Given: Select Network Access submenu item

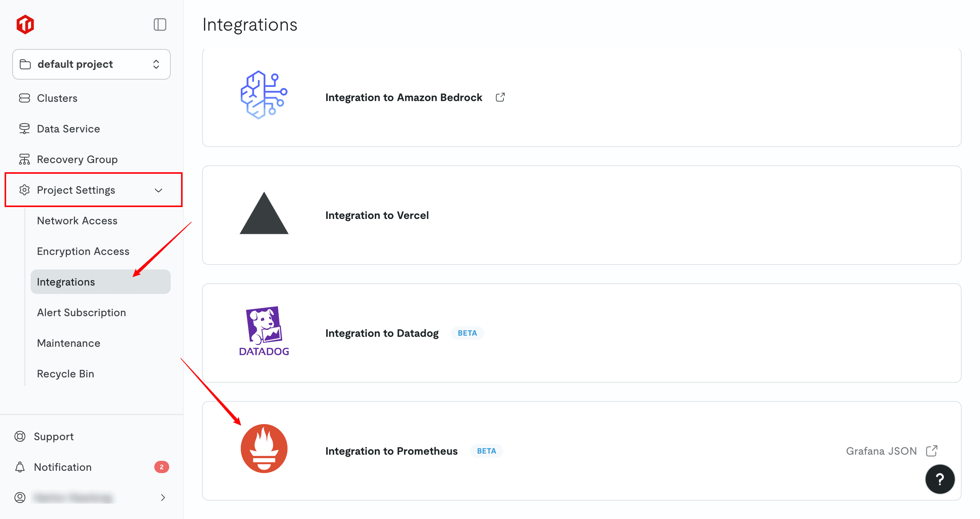Looking at the screenshot, I should (77, 221).
